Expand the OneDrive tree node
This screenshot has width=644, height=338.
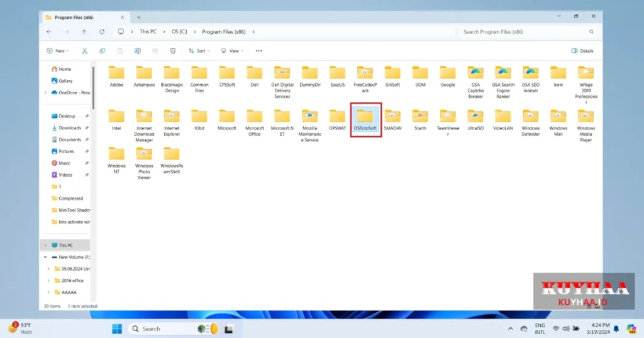tap(45, 93)
